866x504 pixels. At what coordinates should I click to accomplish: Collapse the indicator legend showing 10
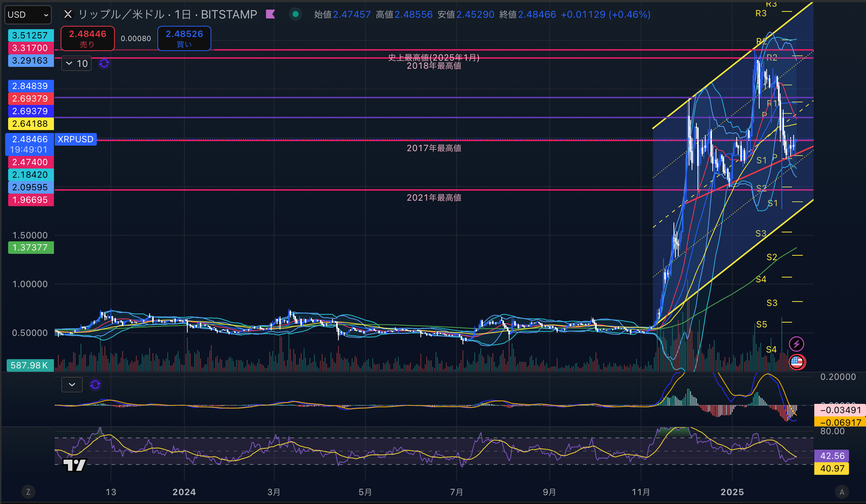pos(76,64)
